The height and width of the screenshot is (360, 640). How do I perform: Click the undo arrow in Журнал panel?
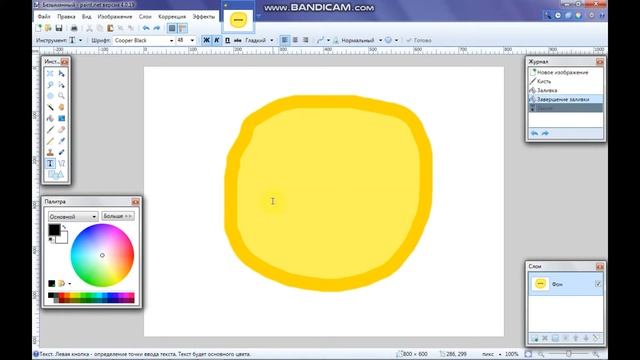534,133
